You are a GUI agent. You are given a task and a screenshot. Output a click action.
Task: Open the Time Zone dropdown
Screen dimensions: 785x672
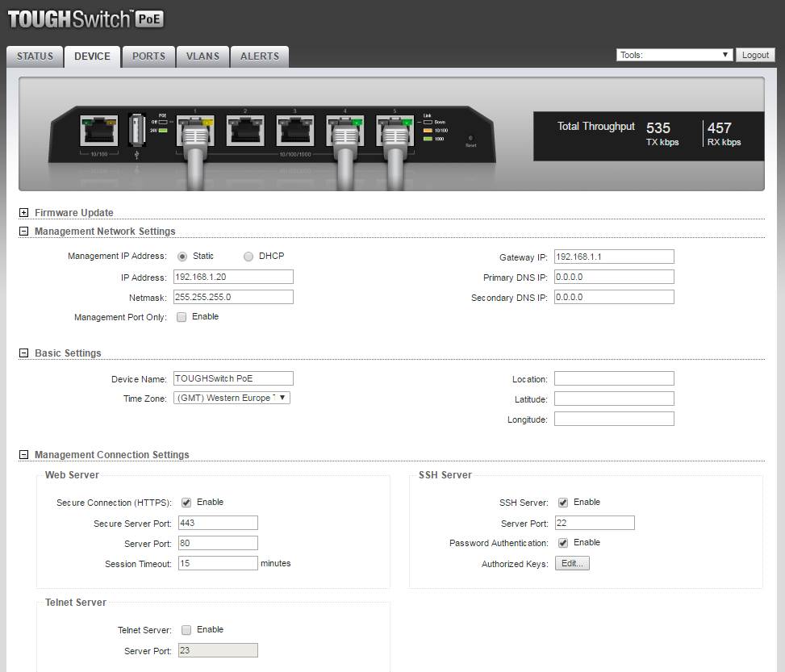click(232, 399)
